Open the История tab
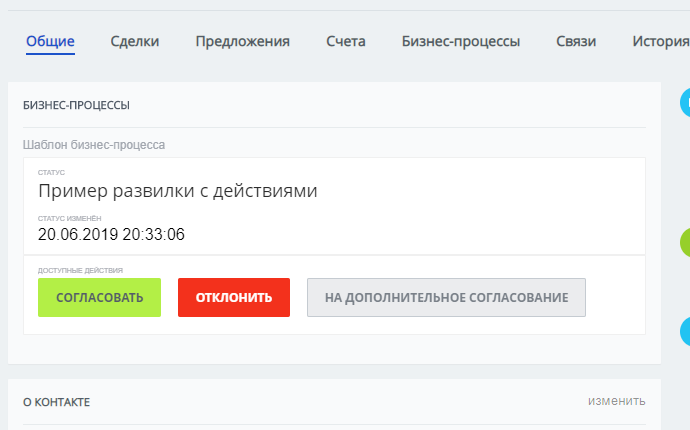This screenshot has height=430, width=690. (661, 41)
